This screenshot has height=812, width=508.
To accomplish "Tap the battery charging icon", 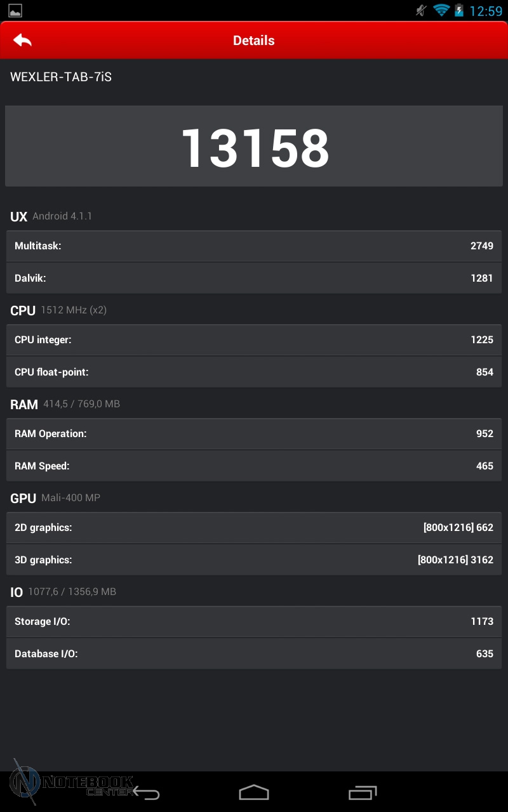I will (x=459, y=11).
